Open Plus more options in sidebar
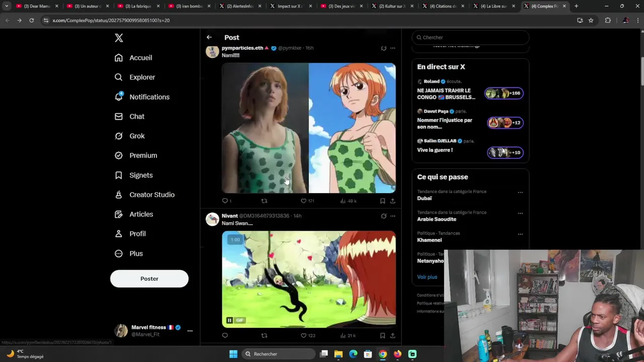Screen dimensions: 644x362 [x=129, y=254]
